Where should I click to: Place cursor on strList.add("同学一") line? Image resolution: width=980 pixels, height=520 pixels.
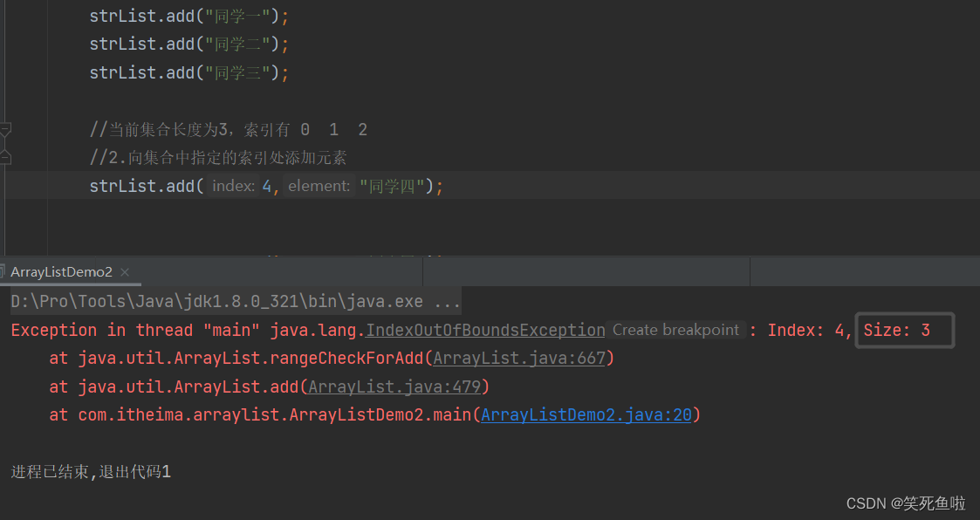coord(188,15)
